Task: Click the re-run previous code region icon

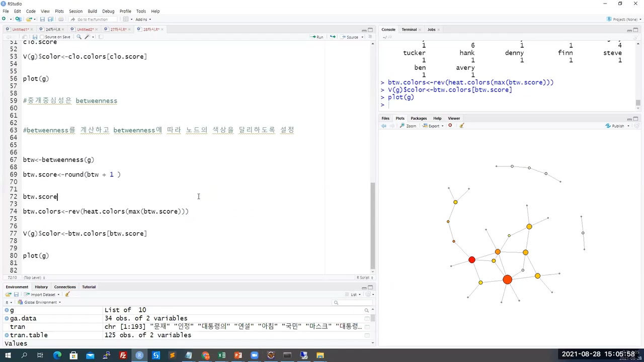Action: click(332, 37)
